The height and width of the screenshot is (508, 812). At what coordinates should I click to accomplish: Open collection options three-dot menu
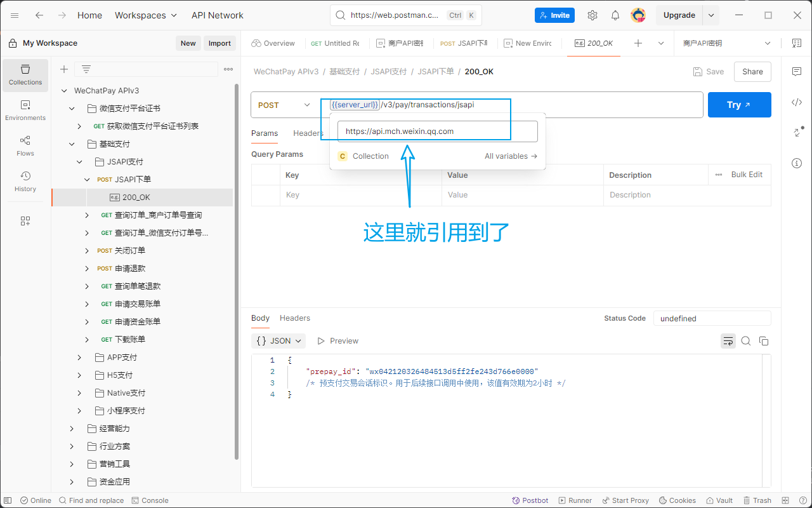[x=228, y=69]
